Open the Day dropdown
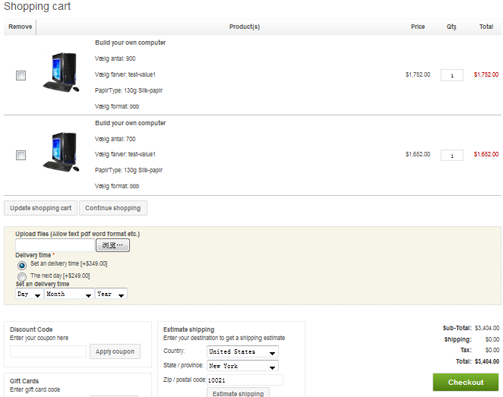The height and width of the screenshot is (397, 503). tap(29, 294)
